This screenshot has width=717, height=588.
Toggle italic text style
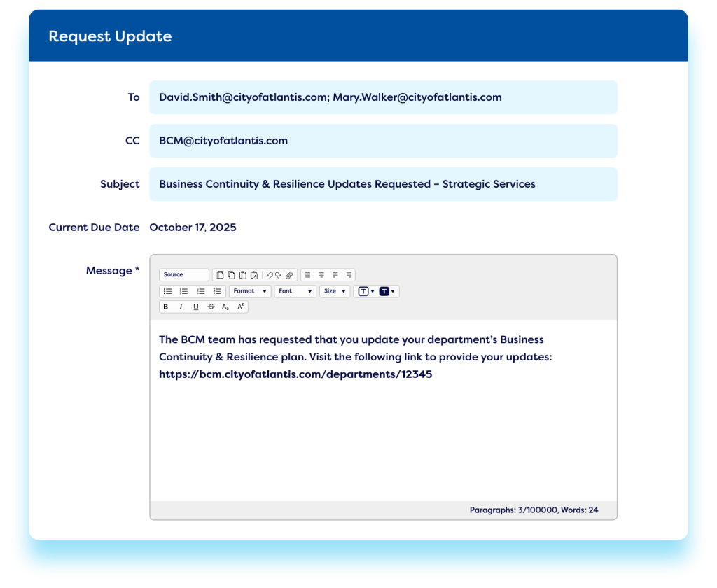181,307
